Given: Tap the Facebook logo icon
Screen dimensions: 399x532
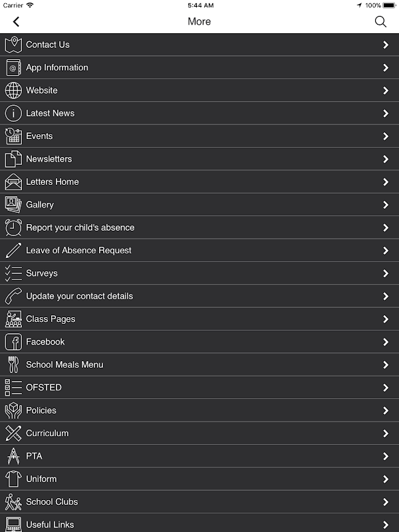Looking at the screenshot, I should click(x=13, y=342).
